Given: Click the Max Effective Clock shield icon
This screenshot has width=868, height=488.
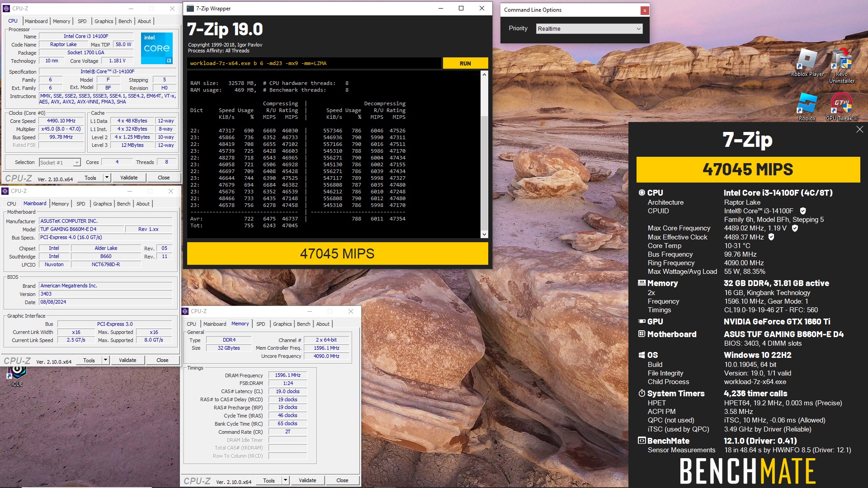Looking at the screenshot, I should click(771, 237).
